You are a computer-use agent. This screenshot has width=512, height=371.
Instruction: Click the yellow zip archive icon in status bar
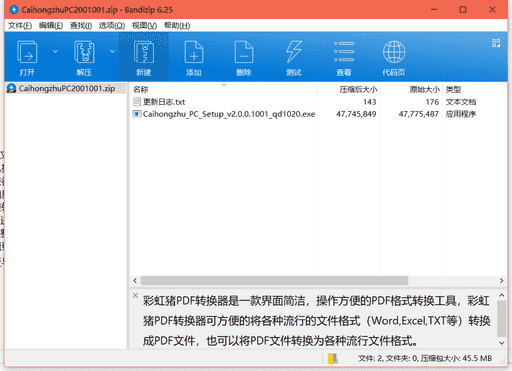click(x=333, y=359)
